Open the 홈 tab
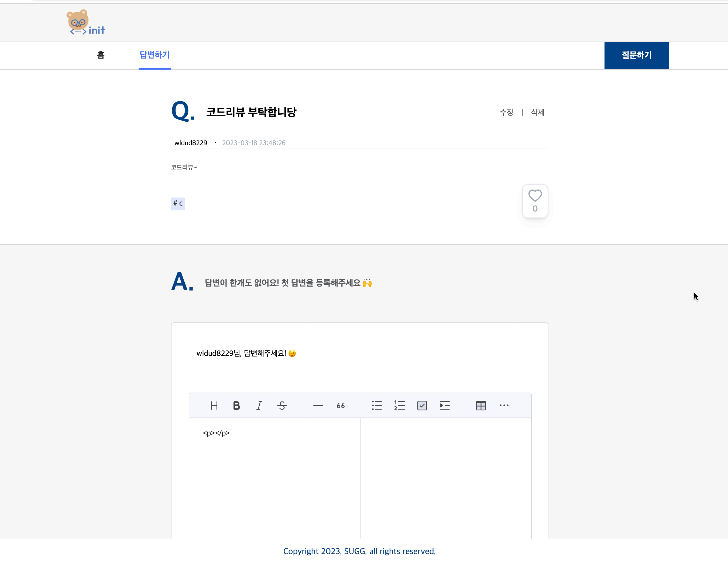728x565 pixels. click(x=101, y=55)
